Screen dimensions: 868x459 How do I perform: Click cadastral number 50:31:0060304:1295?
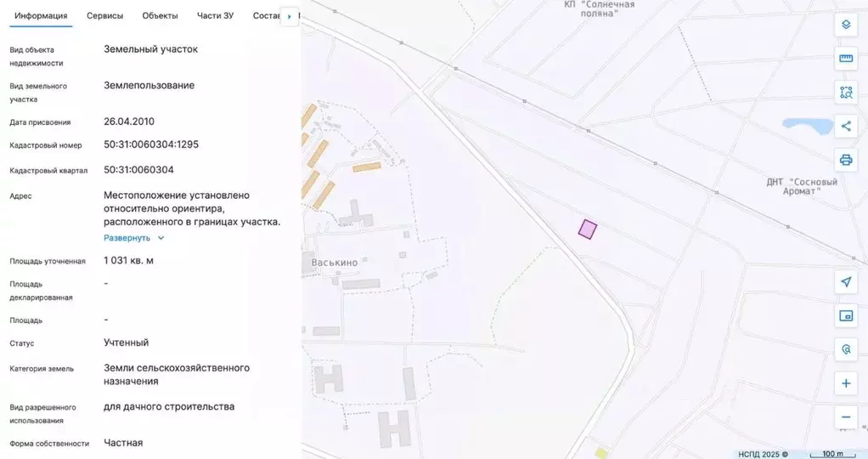point(151,144)
